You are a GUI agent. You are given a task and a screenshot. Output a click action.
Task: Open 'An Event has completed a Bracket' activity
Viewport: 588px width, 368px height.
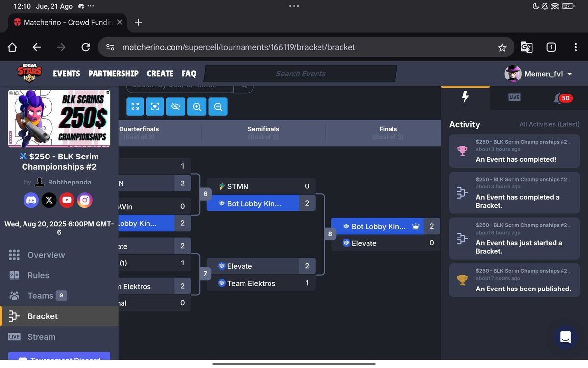(514, 193)
